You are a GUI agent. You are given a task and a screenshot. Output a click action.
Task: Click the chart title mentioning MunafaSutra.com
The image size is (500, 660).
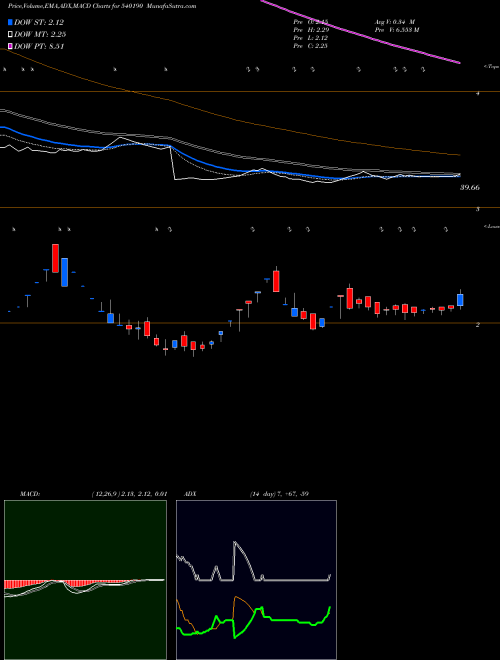point(102,6)
